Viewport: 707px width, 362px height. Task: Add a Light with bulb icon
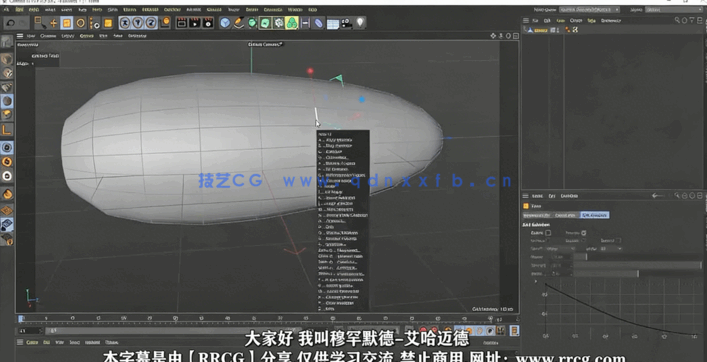tap(359, 23)
